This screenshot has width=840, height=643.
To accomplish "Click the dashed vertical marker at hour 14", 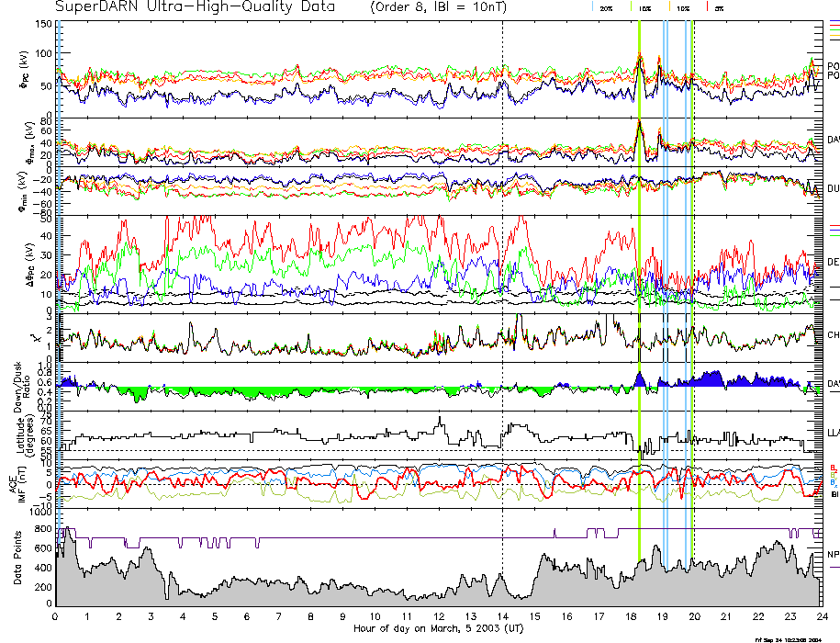I will [502, 313].
